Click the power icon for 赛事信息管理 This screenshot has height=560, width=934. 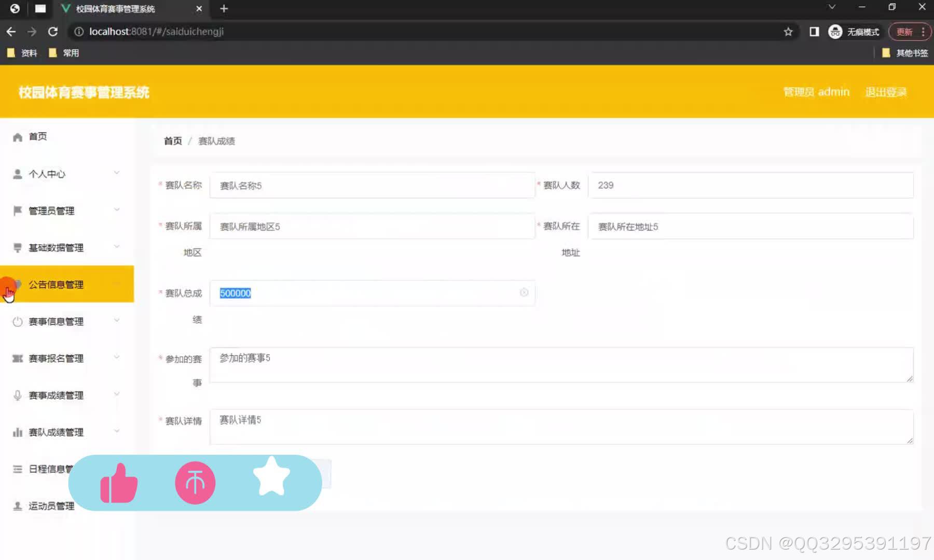point(18,321)
